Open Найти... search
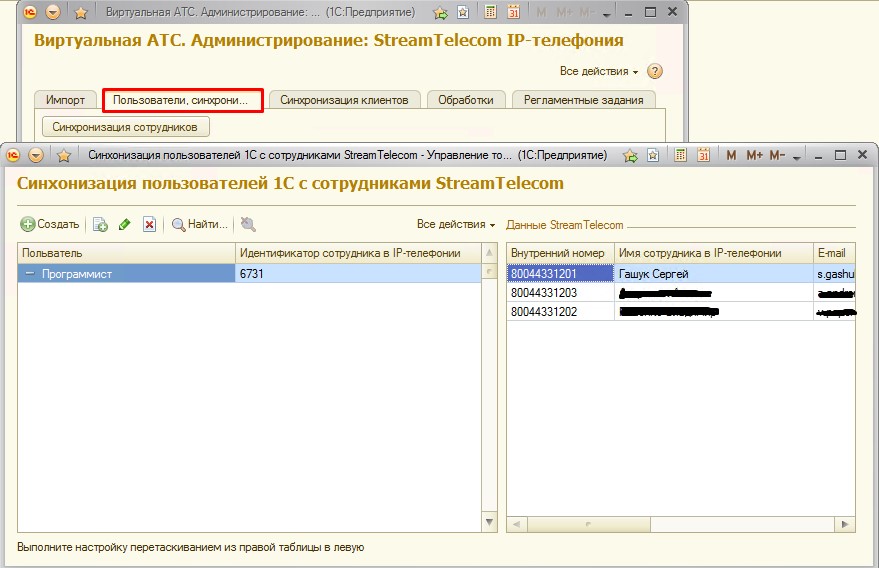Screen dimensions: 879x568 click(x=200, y=224)
